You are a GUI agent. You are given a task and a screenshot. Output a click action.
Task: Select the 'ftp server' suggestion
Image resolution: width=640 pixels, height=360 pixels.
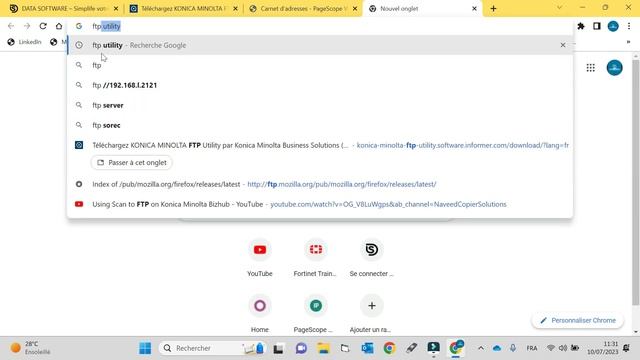(320, 105)
